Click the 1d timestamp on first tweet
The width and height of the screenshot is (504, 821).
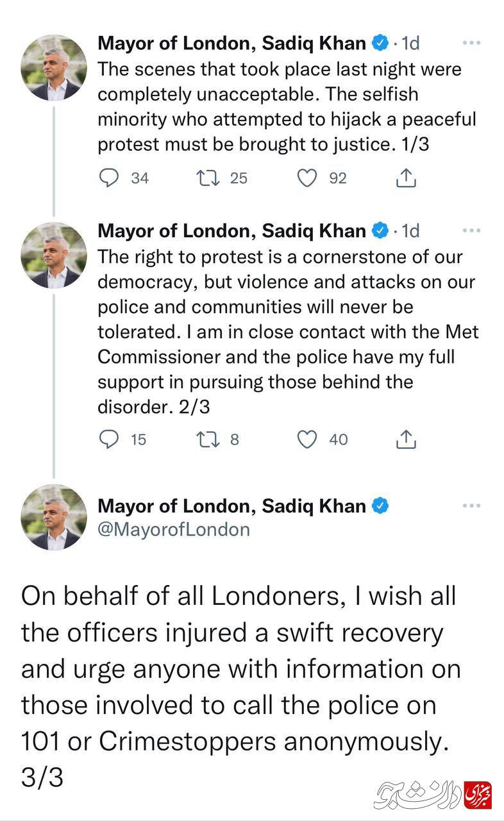click(x=410, y=44)
